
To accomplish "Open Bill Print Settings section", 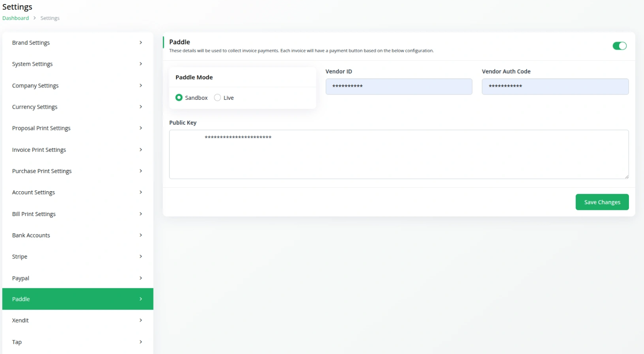I will click(x=78, y=214).
